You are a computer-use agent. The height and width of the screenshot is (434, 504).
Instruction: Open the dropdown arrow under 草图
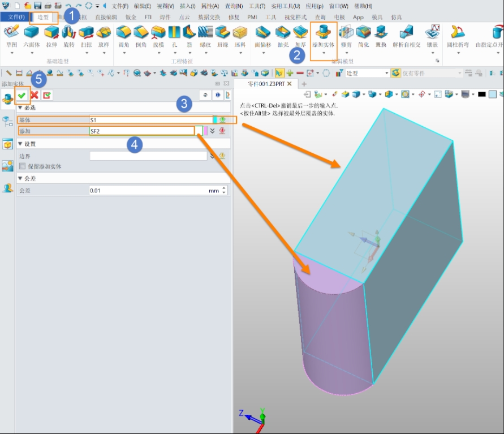tap(12, 53)
